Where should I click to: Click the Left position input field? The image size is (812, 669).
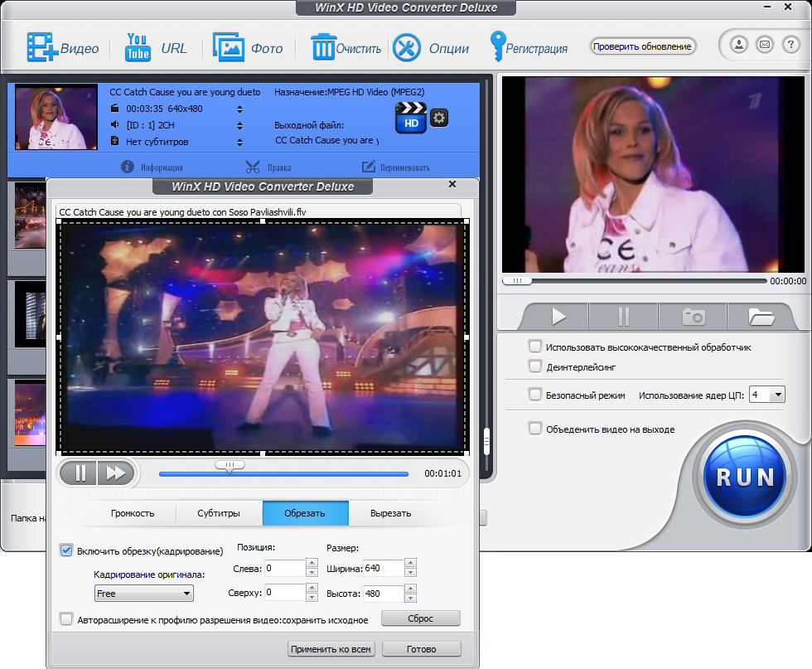(285, 568)
